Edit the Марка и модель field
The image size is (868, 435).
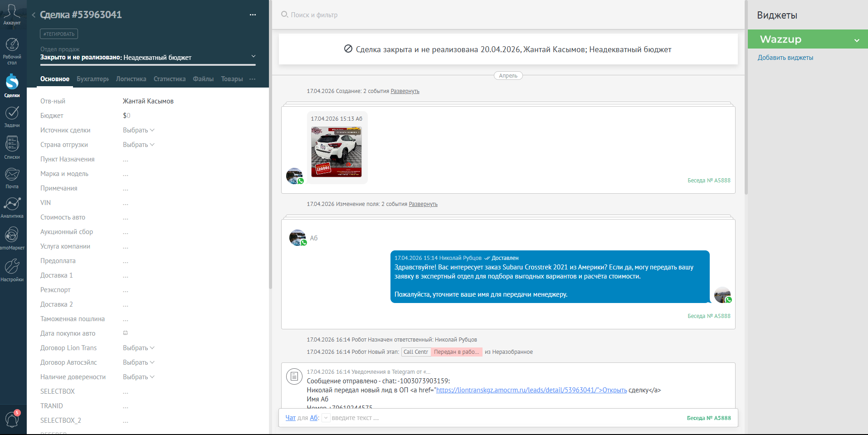pos(126,174)
